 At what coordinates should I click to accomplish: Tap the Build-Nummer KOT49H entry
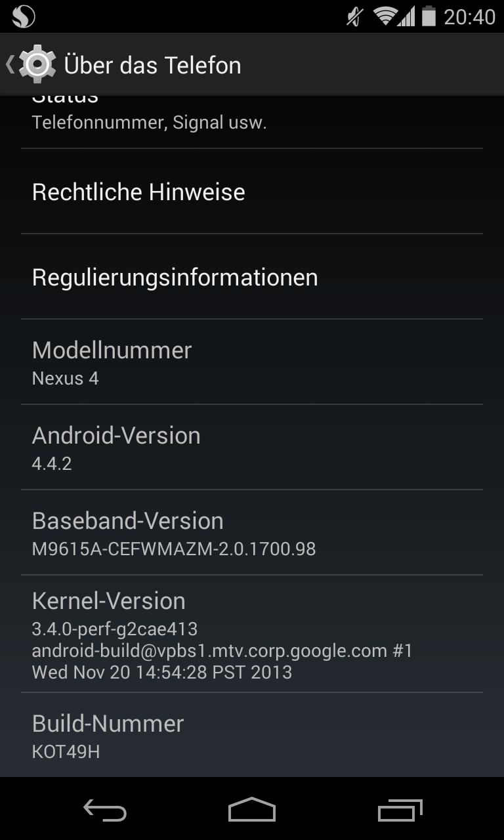click(x=252, y=735)
